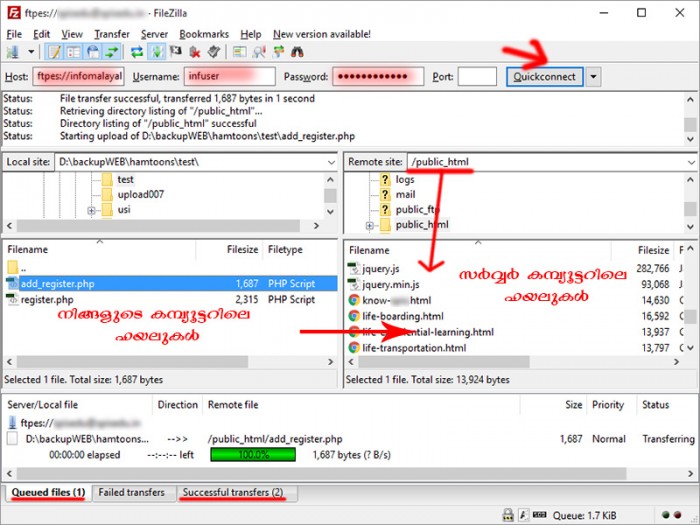The width and height of the screenshot is (700, 525).
Task: Click the Host input field
Action: pos(79,76)
